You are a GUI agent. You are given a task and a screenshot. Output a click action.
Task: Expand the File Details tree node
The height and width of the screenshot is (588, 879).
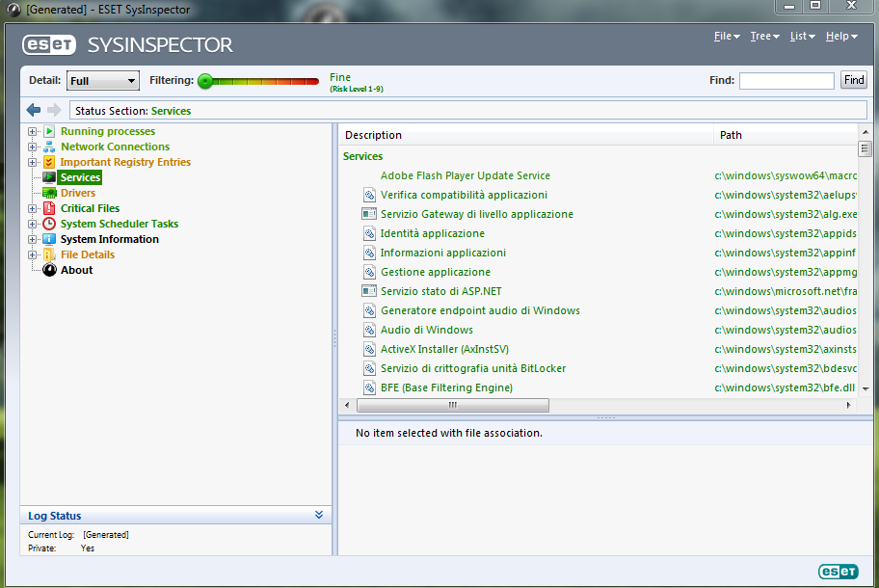coord(33,255)
